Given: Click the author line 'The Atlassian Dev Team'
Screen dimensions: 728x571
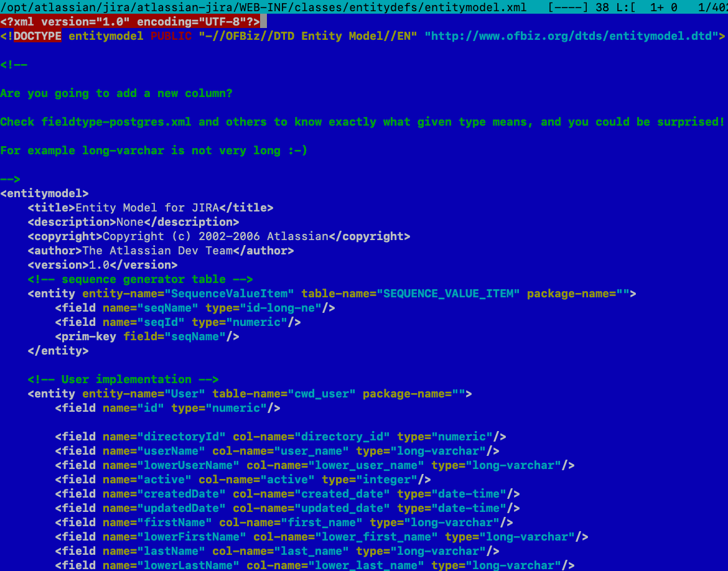Looking at the screenshot, I should pos(161,251).
